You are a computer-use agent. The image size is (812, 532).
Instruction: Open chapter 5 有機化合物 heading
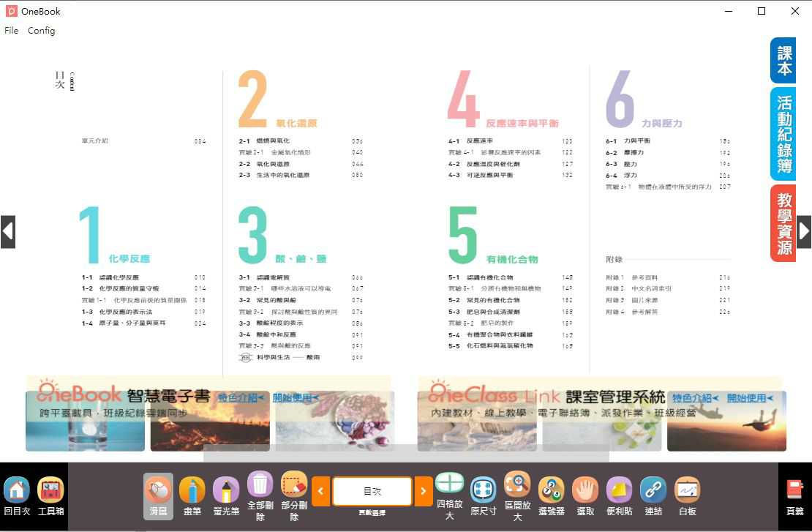point(512,259)
